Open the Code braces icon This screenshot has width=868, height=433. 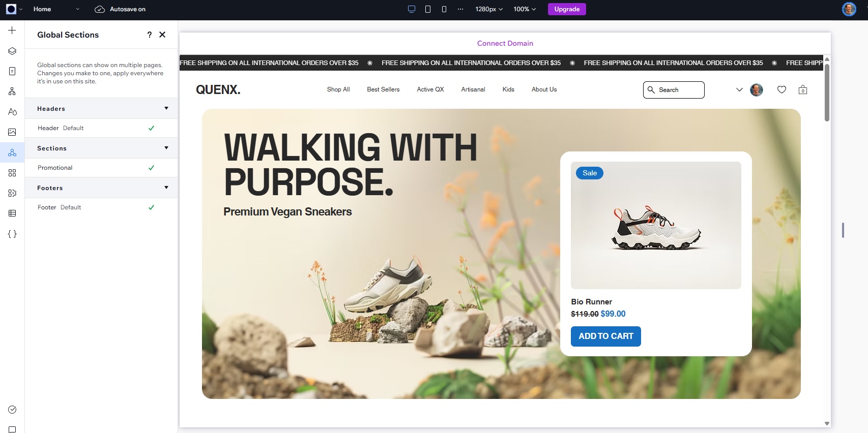12,234
